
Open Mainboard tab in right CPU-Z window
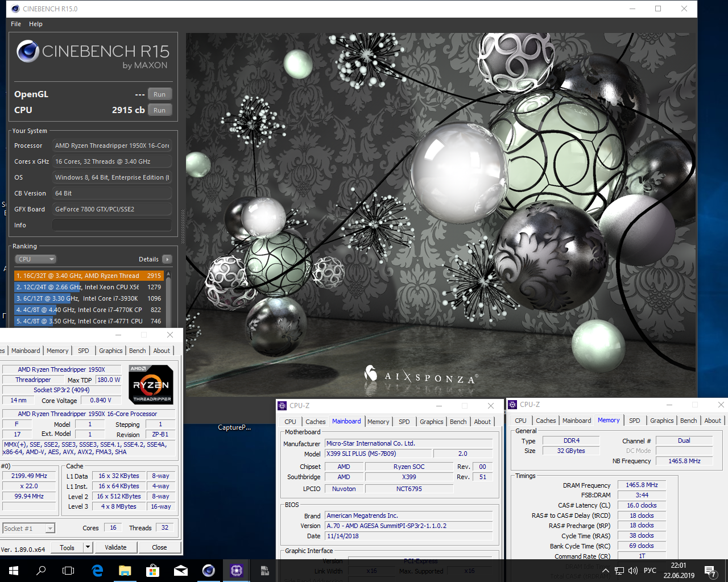tap(577, 421)
